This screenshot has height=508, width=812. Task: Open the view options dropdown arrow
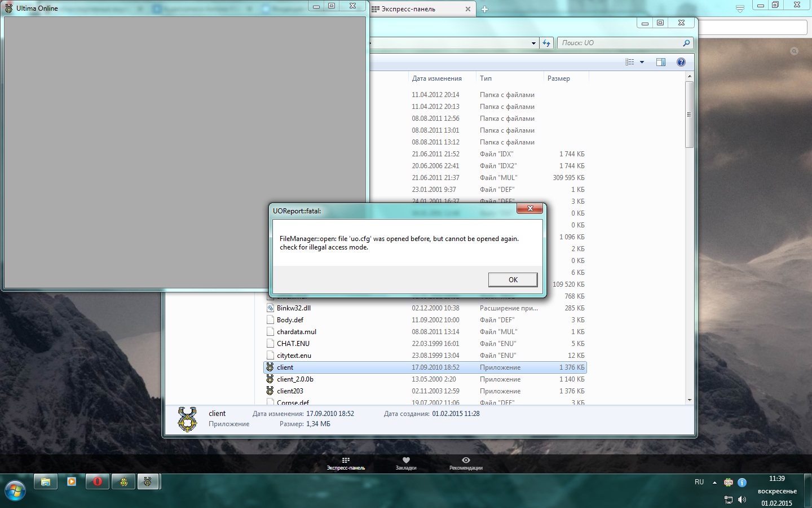(x=642, y=62)
